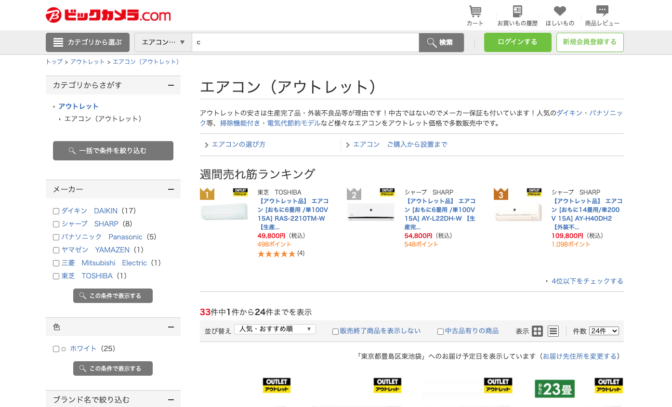Open Sharp AY-H40DH2 product thumbnail
The image size is (672, 407).
[x=518, y=212]
